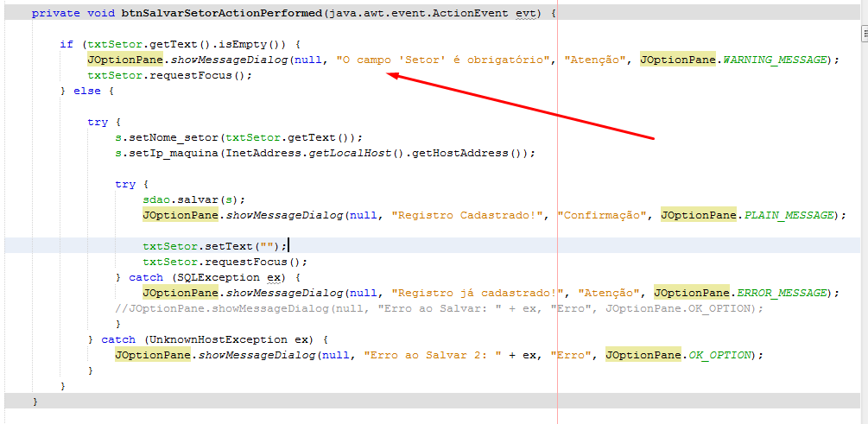Click the isEmpty() call in the if condition
This screenshot has width=868, height=424.
(x=252, y=44)
